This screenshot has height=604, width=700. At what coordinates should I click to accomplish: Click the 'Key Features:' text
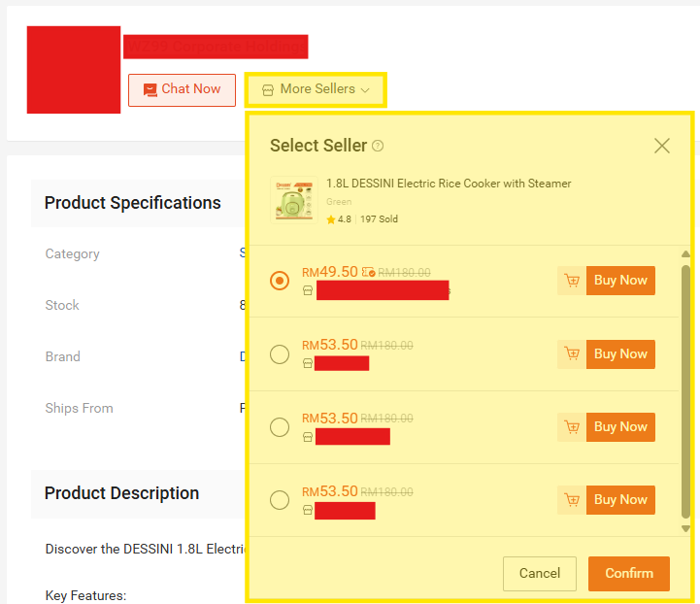click(x=85, y=595)
